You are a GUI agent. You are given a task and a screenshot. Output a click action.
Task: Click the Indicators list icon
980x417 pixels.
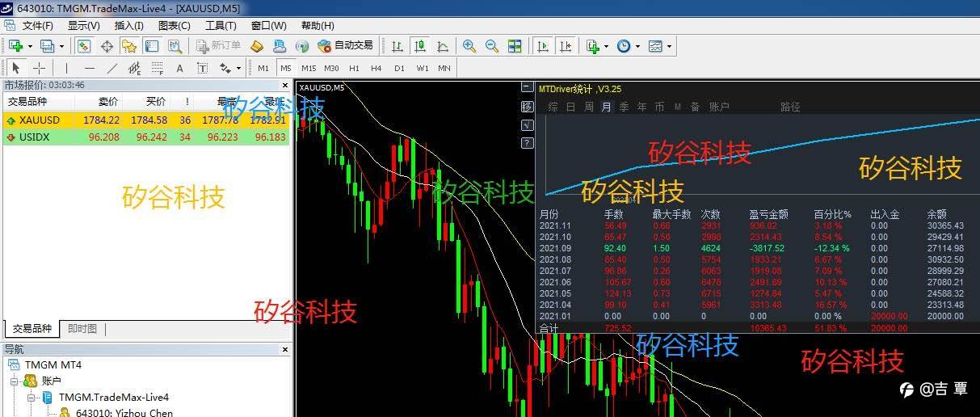pyautogui.click(x=592, y=46)
